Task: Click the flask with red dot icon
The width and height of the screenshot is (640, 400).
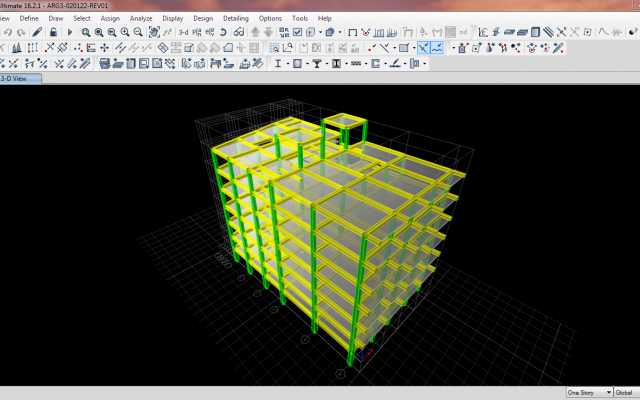Action: (489, 48)
